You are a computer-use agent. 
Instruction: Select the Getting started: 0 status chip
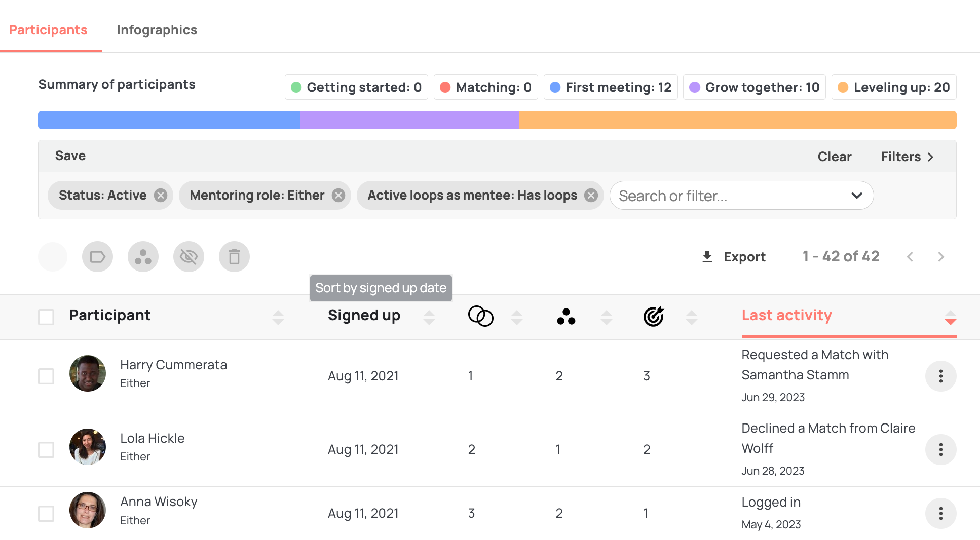coord(356,87)
